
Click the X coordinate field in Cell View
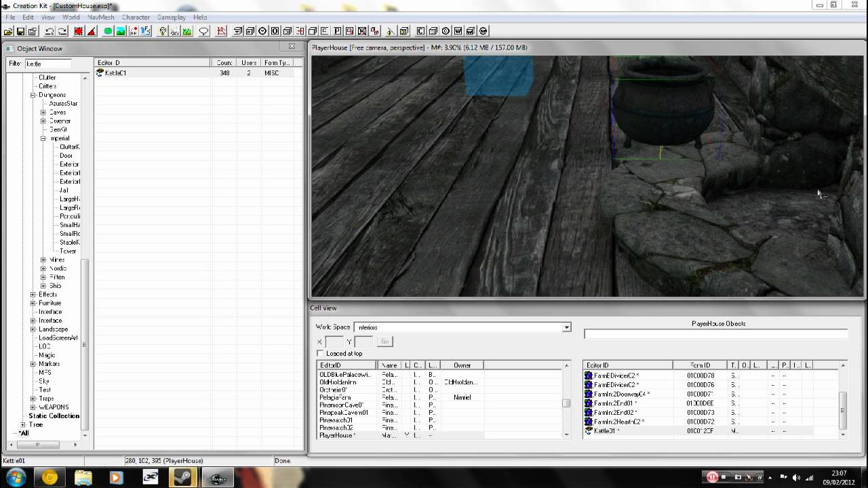coord(334,342)
